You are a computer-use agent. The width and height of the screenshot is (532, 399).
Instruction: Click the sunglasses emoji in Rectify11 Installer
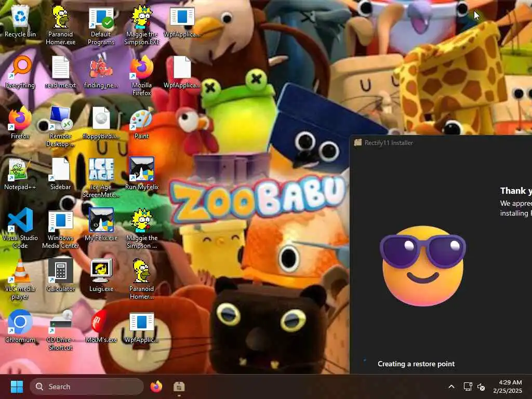423,267
